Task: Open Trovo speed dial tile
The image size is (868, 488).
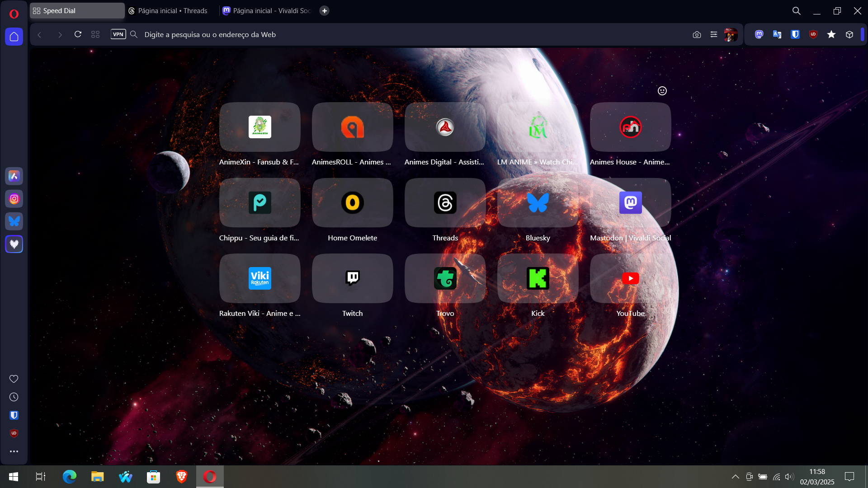Action: pos(445,278)
